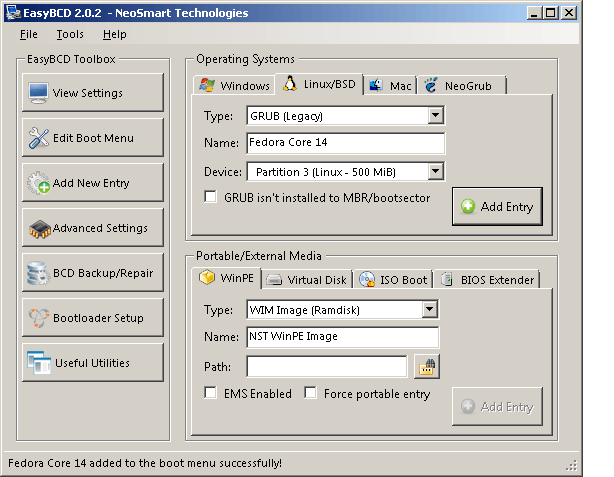Click the gear-plus icon beside Add New Entry
The width and height of the screenshot is (614, 477).
click(38, 183)
